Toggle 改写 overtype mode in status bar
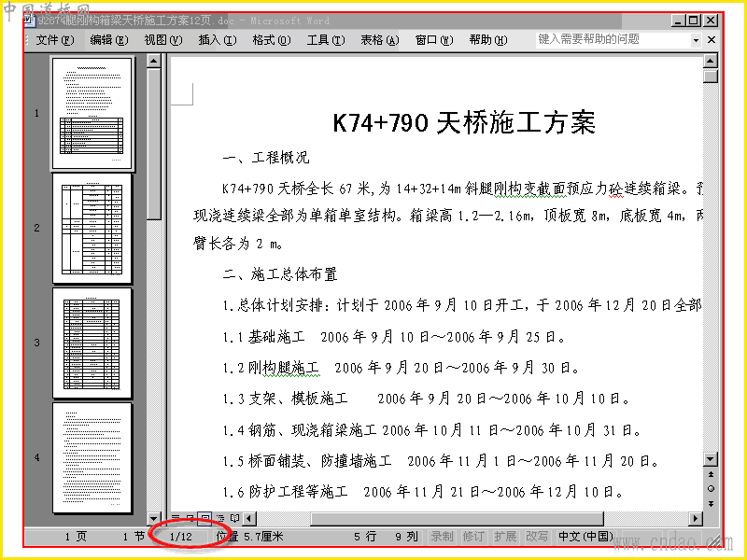 537,537
